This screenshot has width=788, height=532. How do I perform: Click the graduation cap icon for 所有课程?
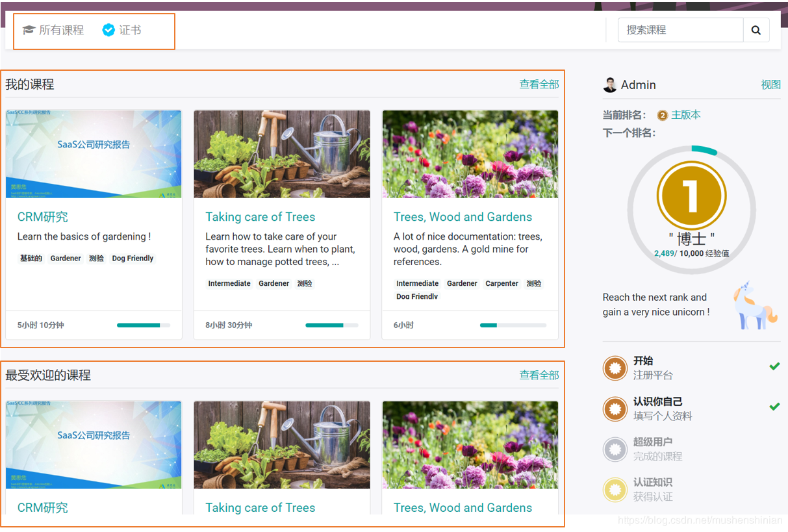[29, 30]
